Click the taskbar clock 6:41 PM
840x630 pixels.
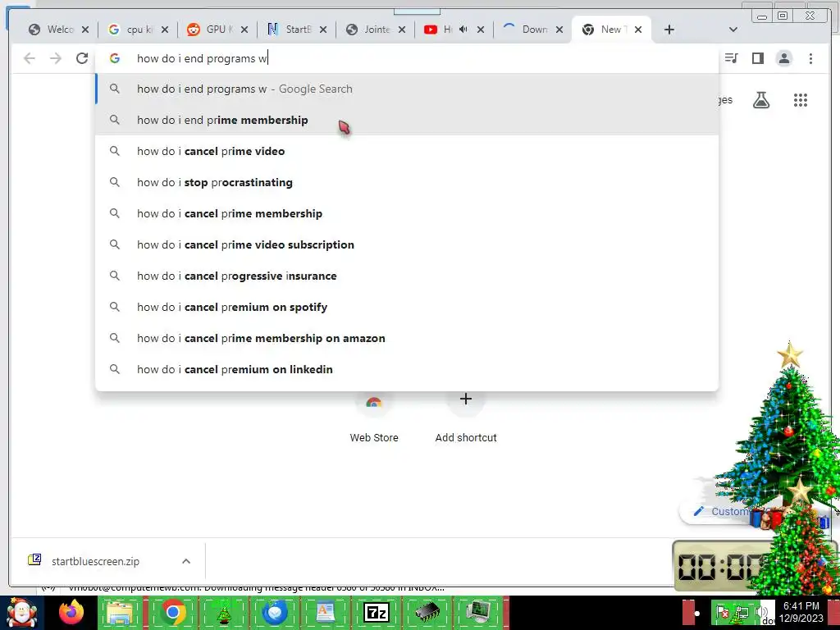click(801, 612)
